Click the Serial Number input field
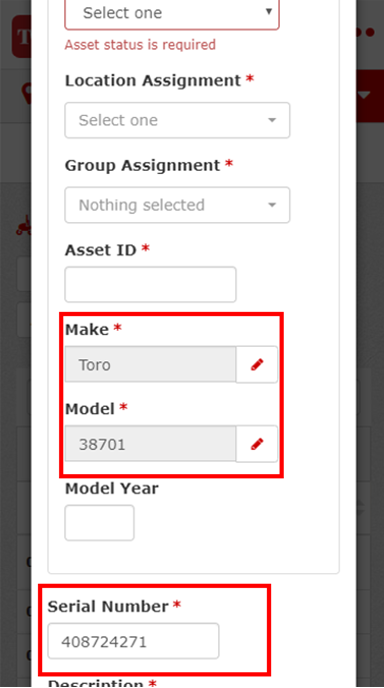Screen dimensions: 384x688 [133, 641]
